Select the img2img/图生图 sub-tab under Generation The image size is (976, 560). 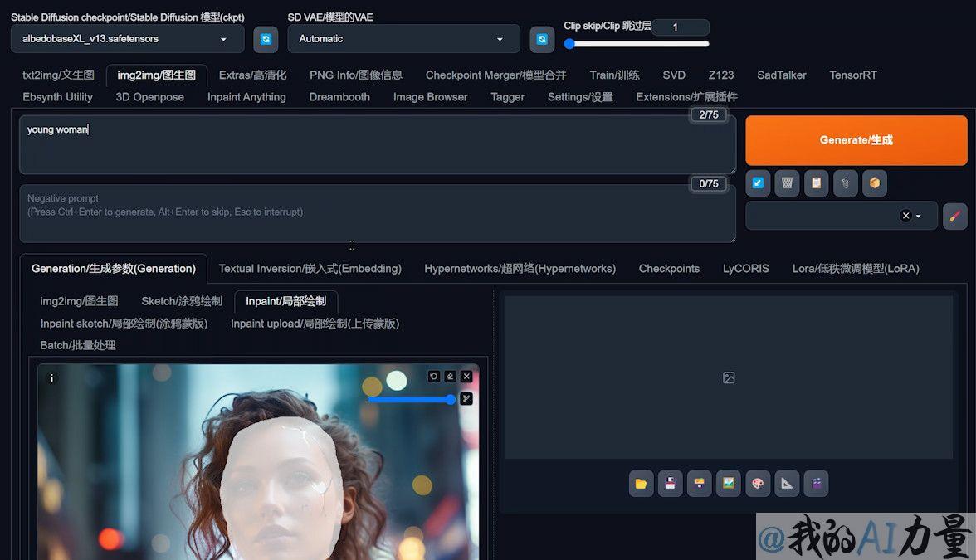coord(79,301)
